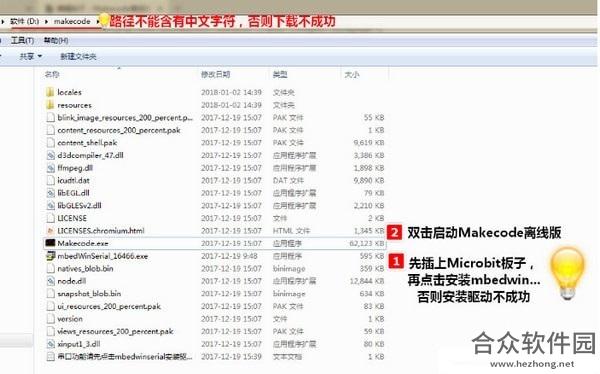600x374 pixels.
Task: Click the 3,386 KB size of d3dcompiler_47.dll
Action: tap(369, 155)
